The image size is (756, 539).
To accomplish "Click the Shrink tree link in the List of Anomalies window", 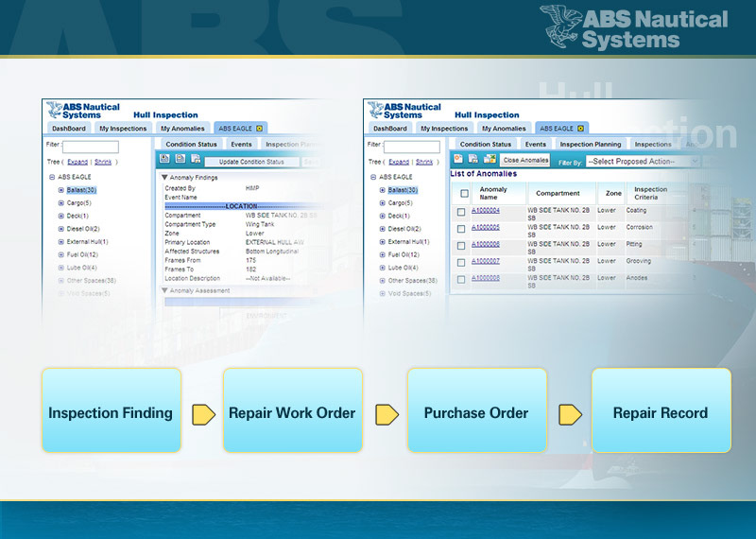I will [x=423, y=162].
